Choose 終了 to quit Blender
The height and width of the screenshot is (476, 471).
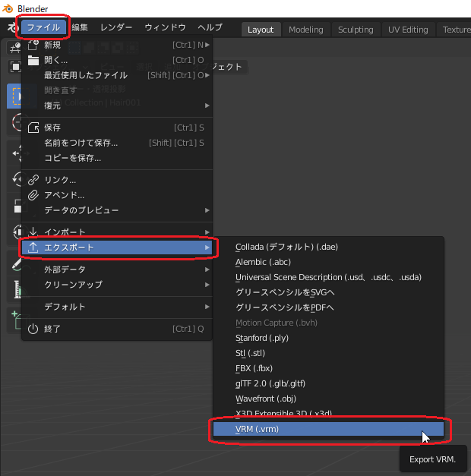pyautogui.click(x=117, y=329)
